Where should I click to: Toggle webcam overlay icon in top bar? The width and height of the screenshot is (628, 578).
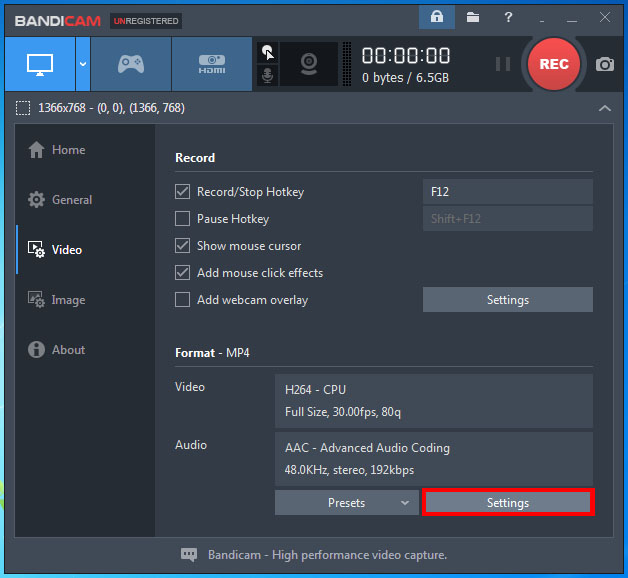(309, 64)
